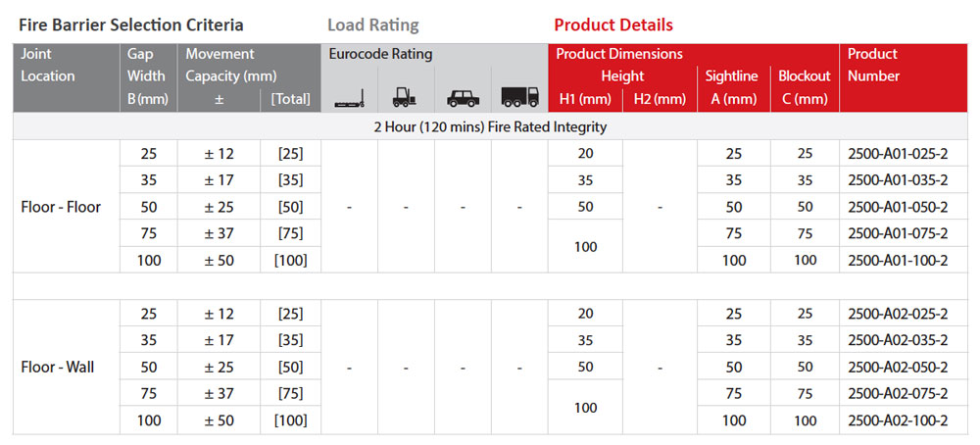Click the 2 Hour Fire Rated Integrity banner
The image size is (980, 445).
pos(490,126)
